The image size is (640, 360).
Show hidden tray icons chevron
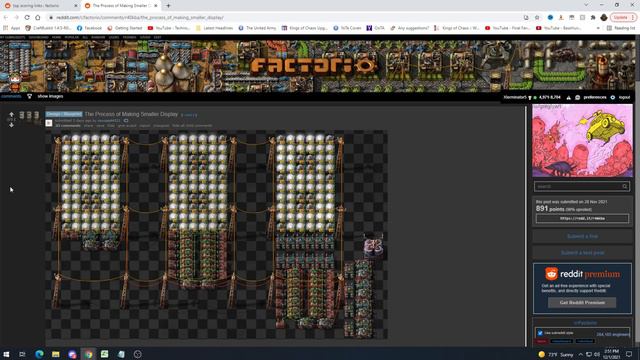(x=580, y=354)
